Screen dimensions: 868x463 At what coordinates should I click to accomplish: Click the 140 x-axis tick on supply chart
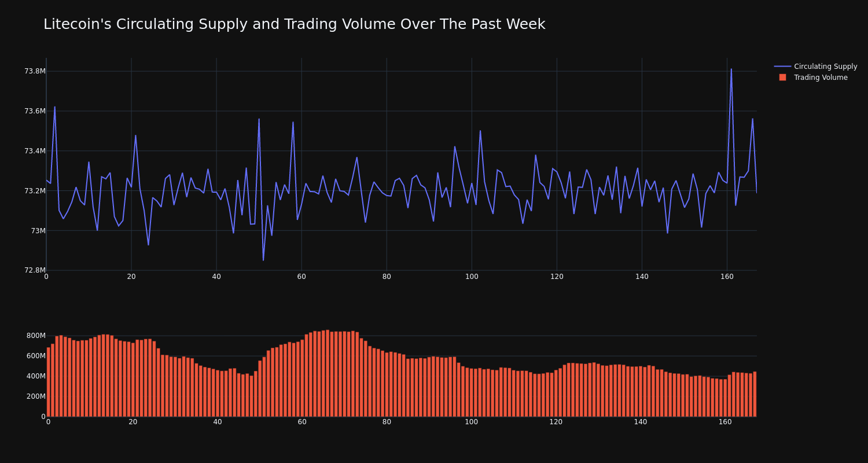pyautogui.click(x=642, y=277)
